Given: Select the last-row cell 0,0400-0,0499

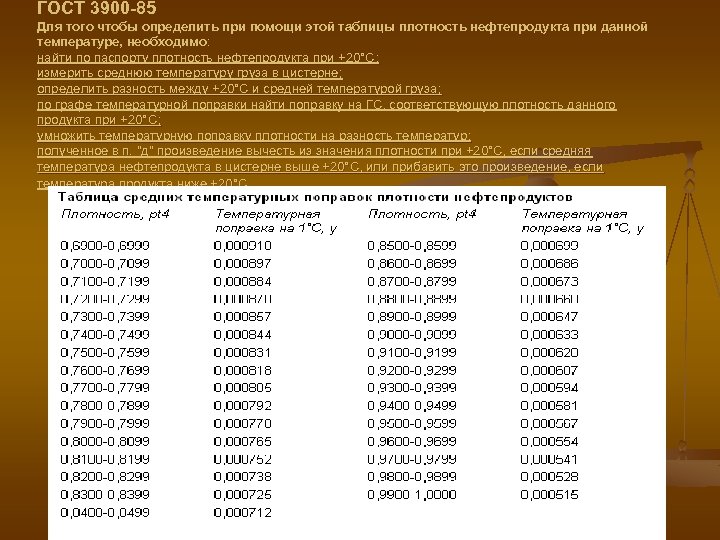Looking at the screenshot, I should coord(105,512).
